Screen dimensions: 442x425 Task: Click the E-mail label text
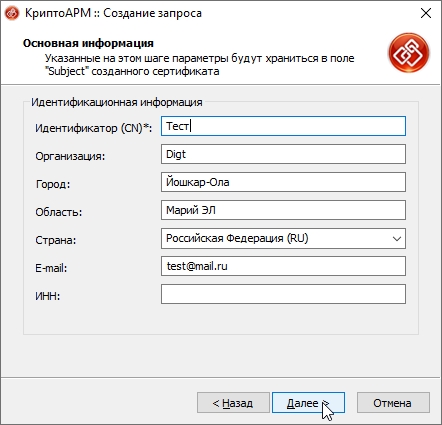[x=51, y=268]
